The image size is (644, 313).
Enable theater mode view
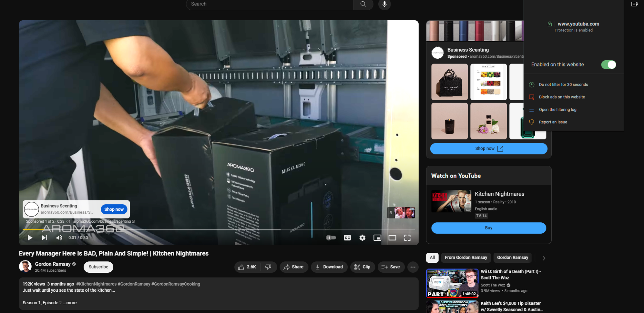392,238
